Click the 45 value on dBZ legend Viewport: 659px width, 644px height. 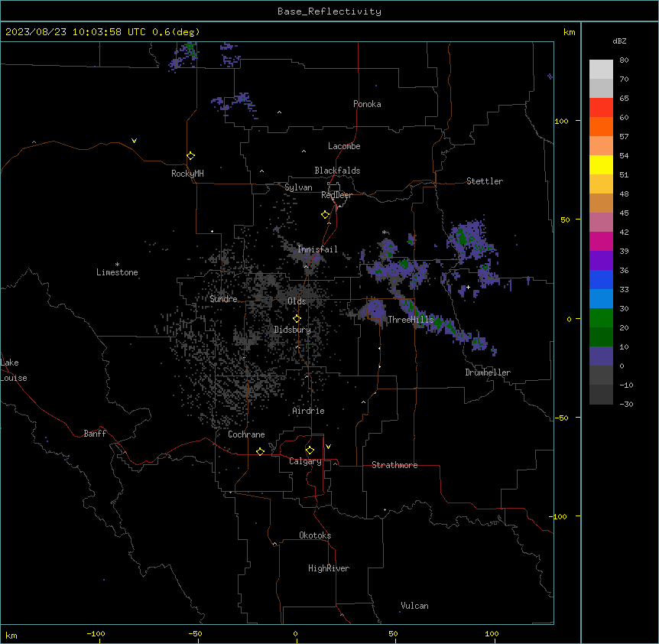tap(624, 213)
